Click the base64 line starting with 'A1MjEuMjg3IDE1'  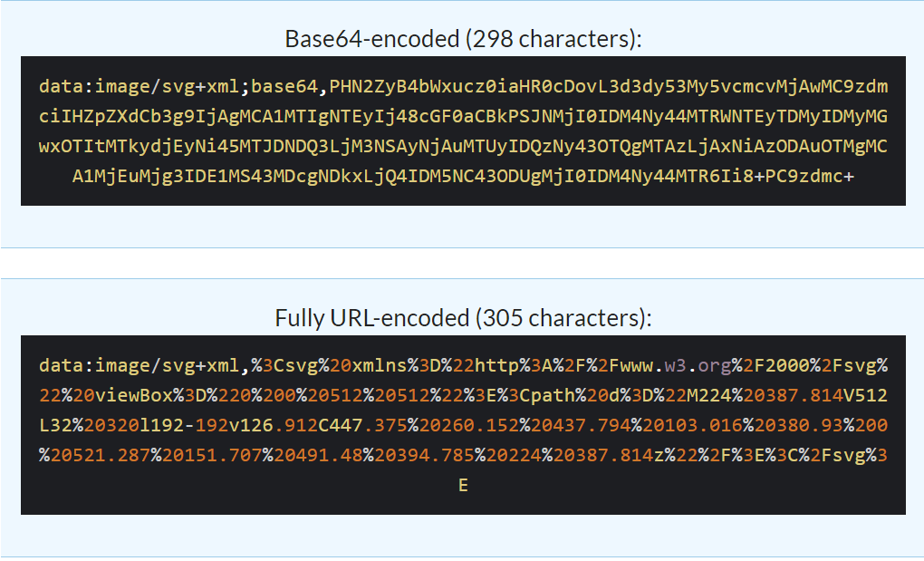point(463,176)
